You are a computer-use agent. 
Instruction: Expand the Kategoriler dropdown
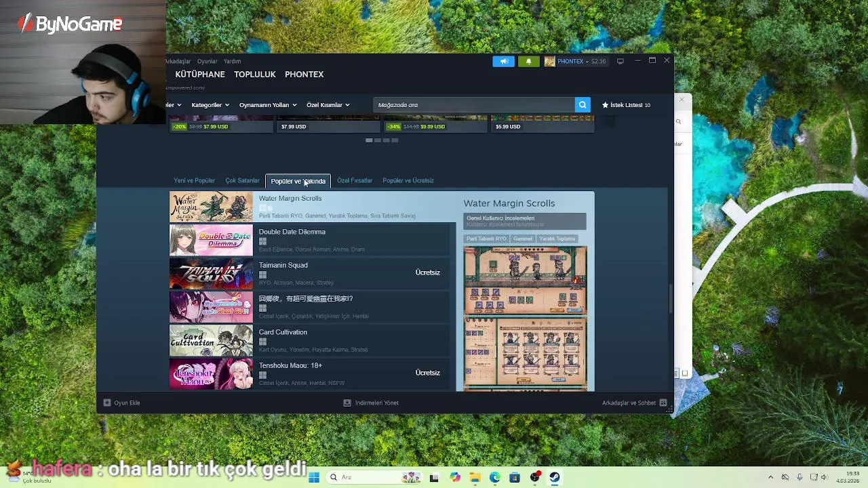210,105
